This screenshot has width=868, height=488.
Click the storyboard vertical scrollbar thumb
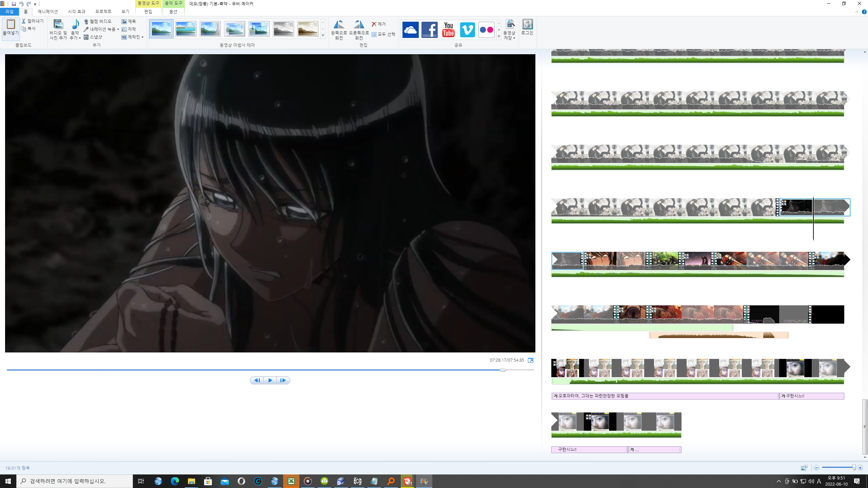pos(865,426)
